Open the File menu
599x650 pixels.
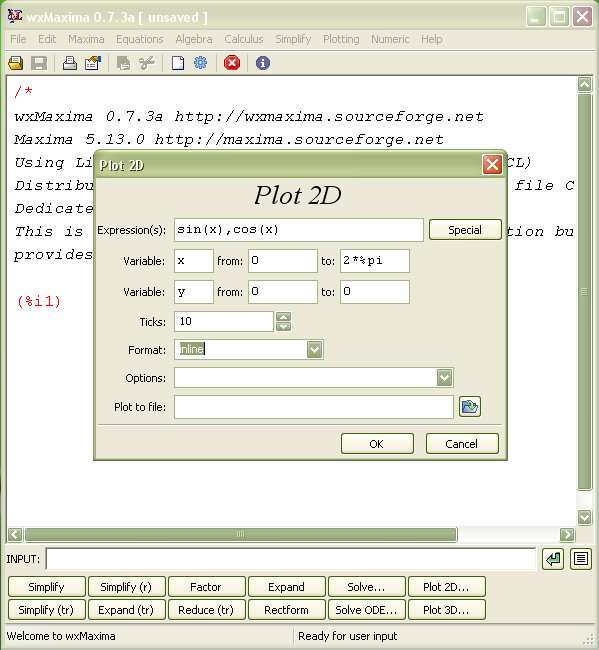point(18,39)
